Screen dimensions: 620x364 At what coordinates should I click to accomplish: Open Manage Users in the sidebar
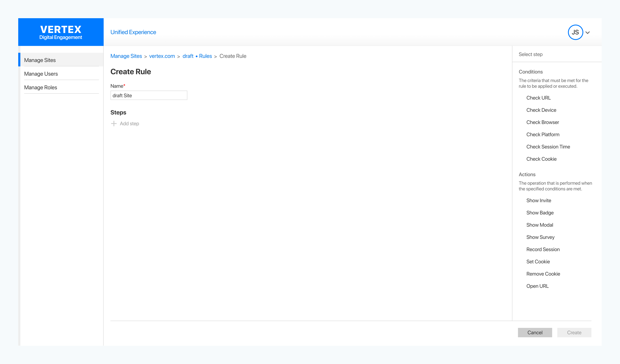[x=41, y=74]
